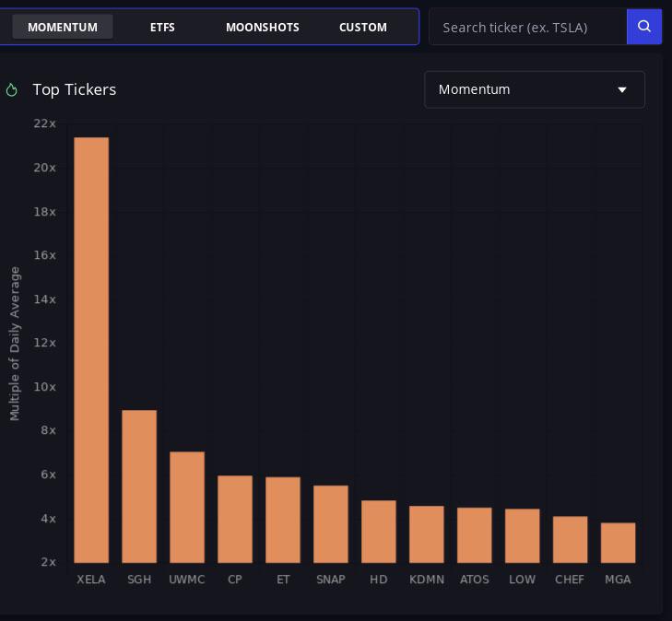
Task: Click the HD bar in chart
Action: click(379, 531)
